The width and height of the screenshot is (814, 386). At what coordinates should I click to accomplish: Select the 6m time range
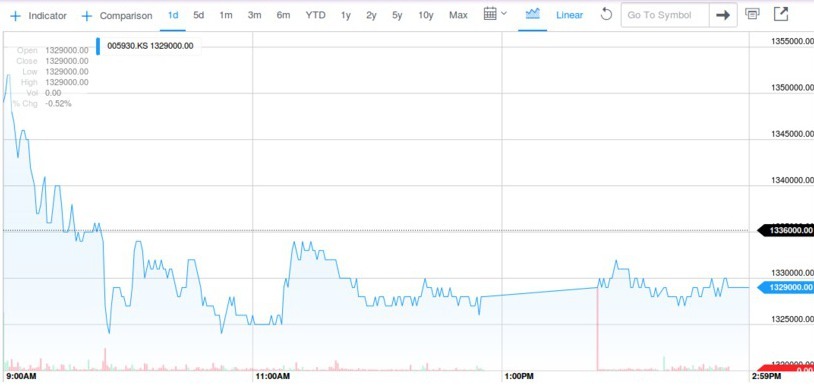pyautogui.click(x=283, y=15)
